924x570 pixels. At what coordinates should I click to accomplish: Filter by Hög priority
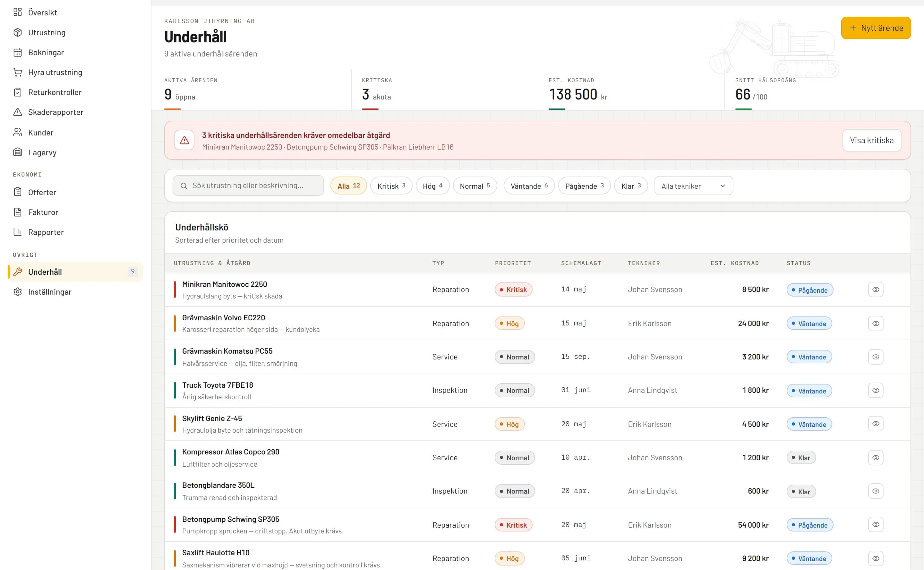[x=432, y=186]
